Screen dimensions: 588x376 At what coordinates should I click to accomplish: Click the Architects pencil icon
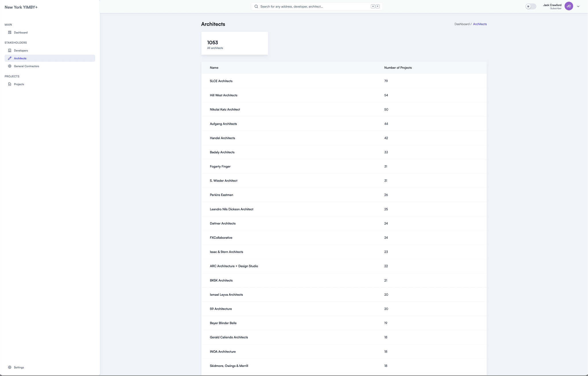point(10,58)
